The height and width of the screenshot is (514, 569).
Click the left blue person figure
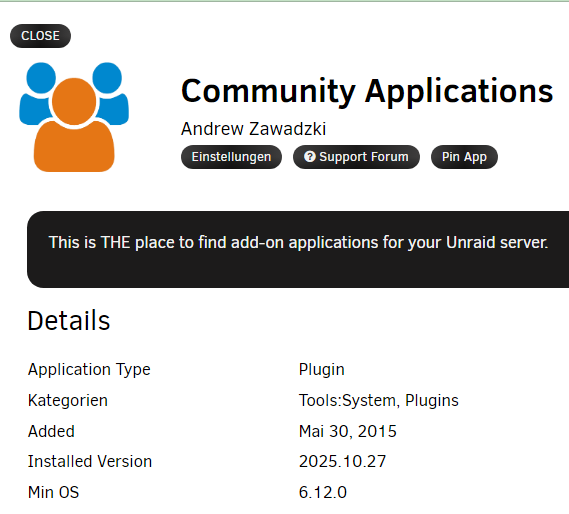(36, 93)
